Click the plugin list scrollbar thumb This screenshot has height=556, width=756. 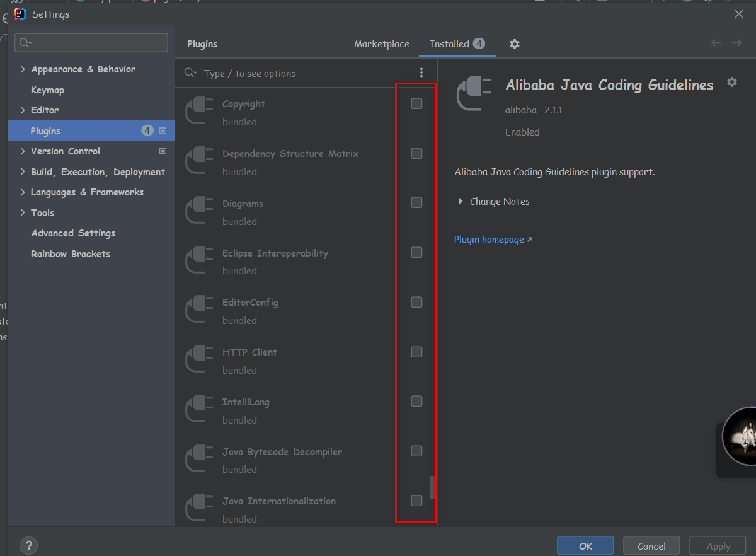point(432,487)
